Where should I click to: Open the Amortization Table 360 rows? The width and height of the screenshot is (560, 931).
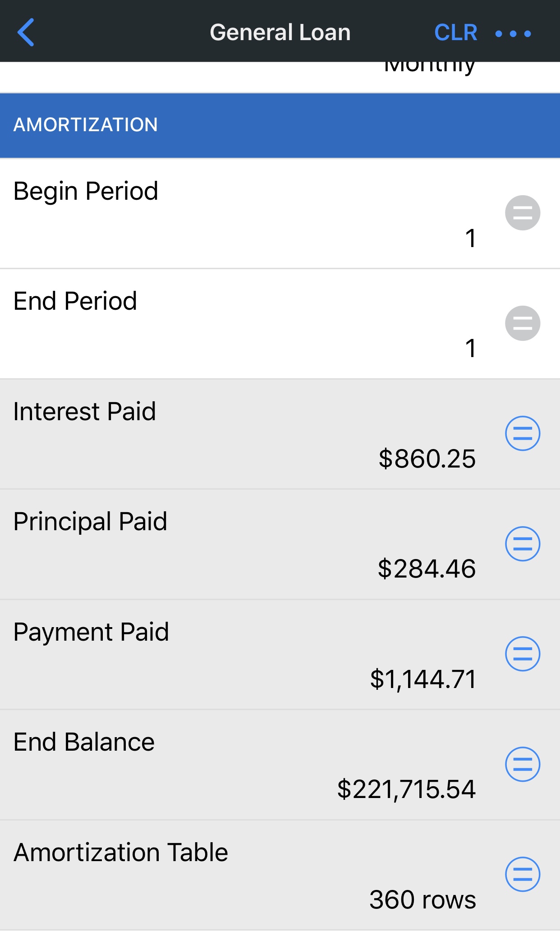coord(422,899)
